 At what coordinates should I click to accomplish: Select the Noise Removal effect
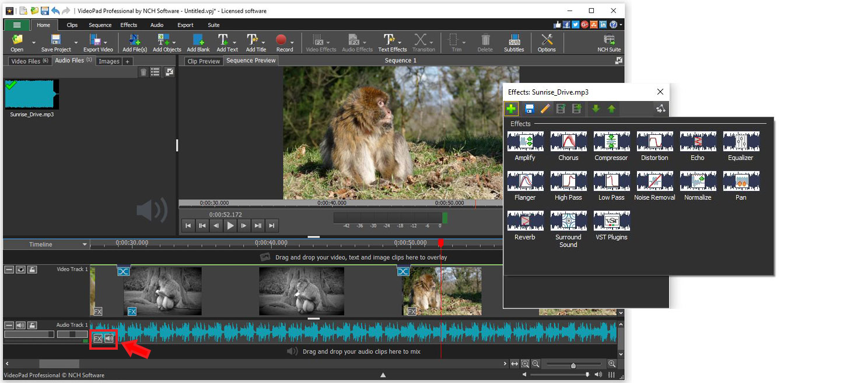point(654,182)
